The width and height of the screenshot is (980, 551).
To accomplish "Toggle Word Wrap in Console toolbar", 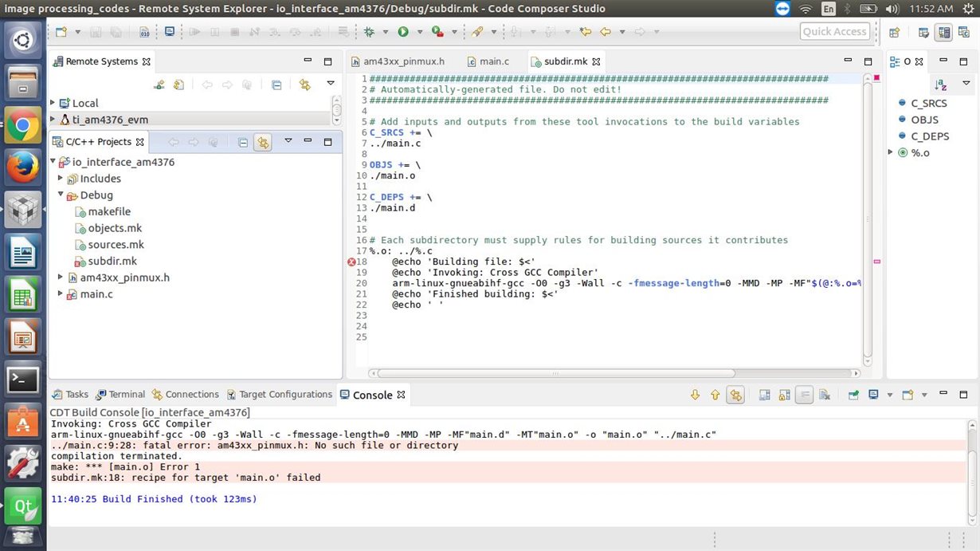I will coord(804,395).
